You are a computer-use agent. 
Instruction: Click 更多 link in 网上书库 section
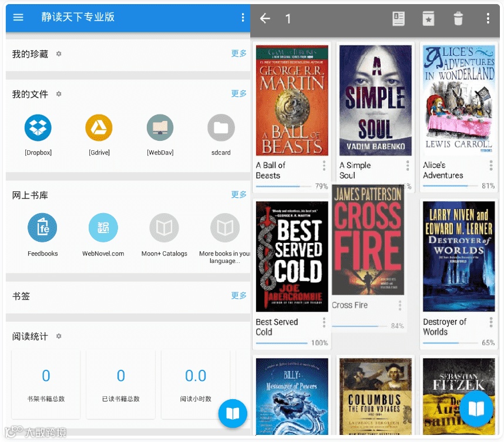point(239,194)
